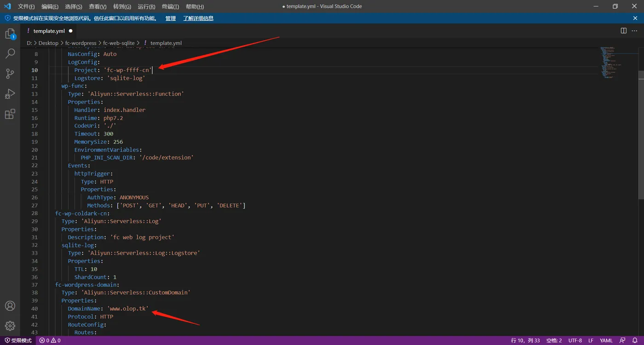Open the 选择(S) menu

(x=74, y=6)
